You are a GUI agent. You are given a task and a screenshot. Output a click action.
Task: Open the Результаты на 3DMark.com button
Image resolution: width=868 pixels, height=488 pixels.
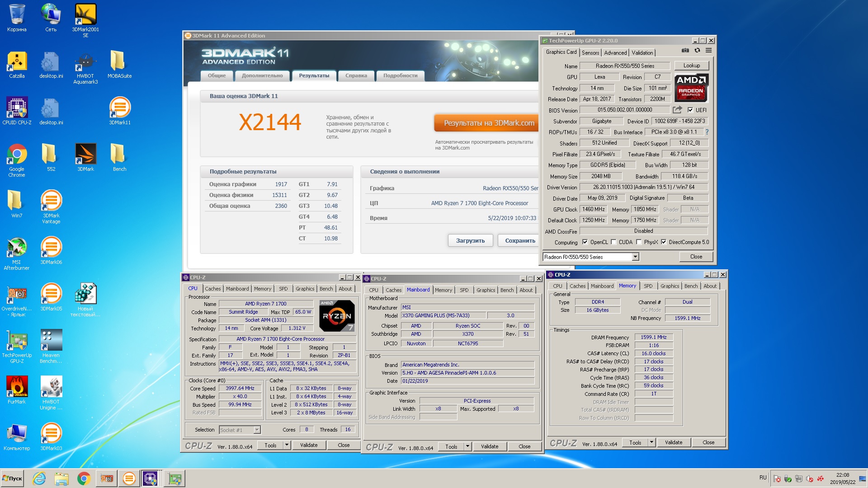tap(487, 123)
